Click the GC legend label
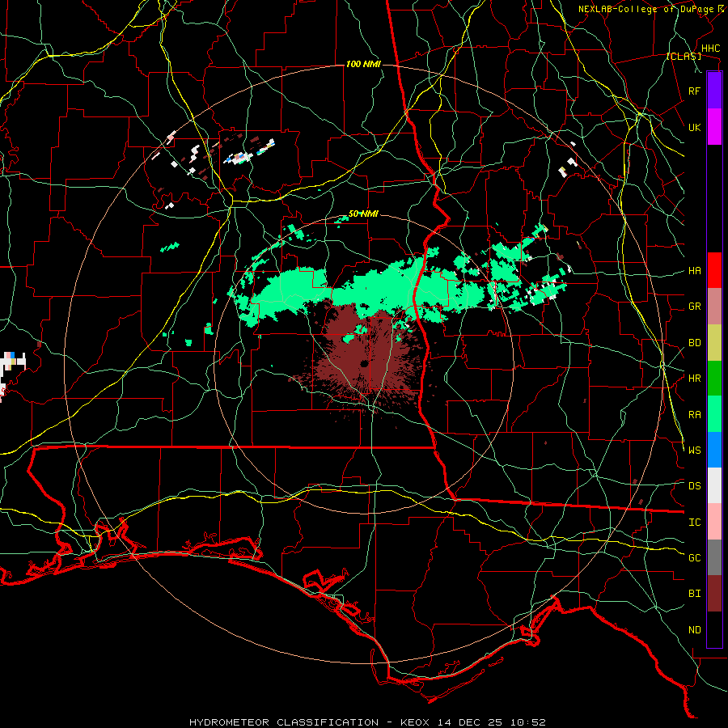728x728 pixels. point(694,558)
